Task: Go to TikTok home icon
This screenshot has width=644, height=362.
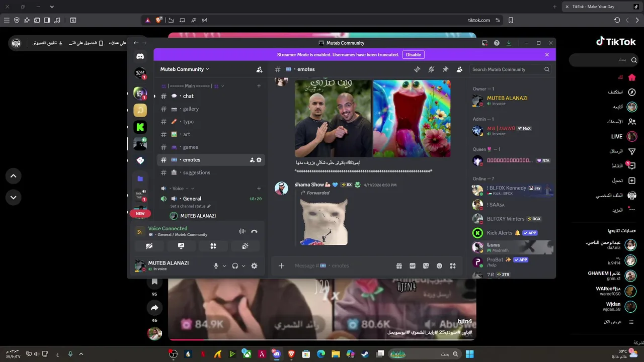Action: click(x=632, y=77)
